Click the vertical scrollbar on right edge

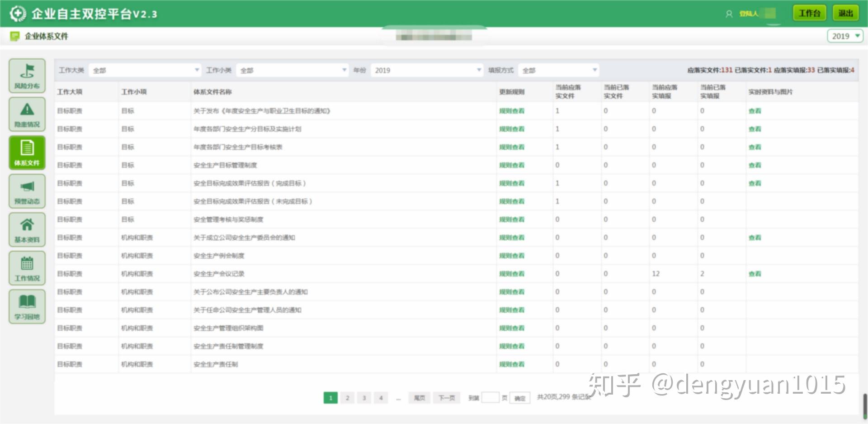tap(865, 405)
